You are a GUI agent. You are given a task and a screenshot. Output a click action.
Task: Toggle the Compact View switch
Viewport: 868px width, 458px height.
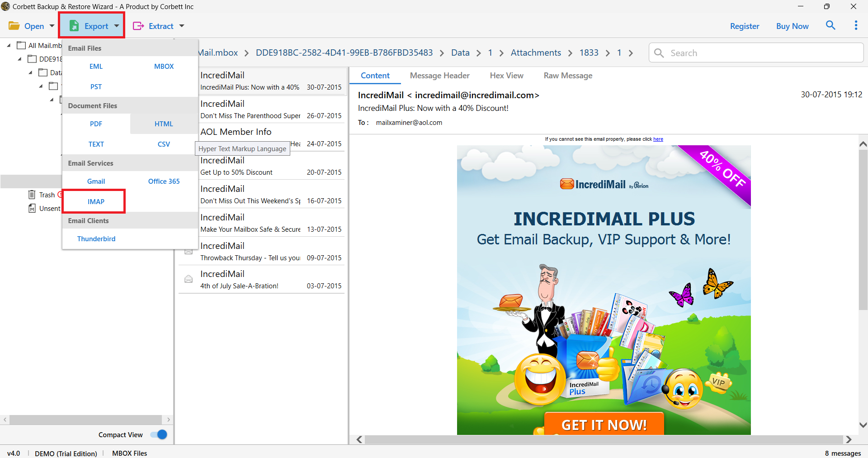[x=159, y=434]
